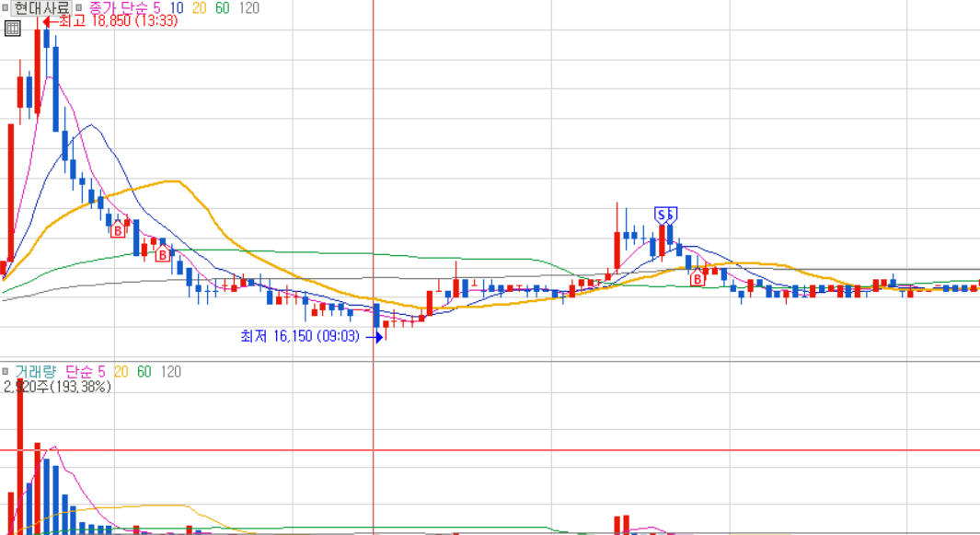Select the yellow 20 volume average label
Image resolution: width=980 pixels, height=535 pixels.
(121, 372)
